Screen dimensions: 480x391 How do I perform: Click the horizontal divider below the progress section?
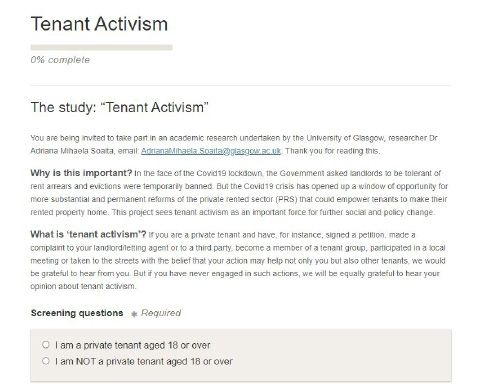241,85
